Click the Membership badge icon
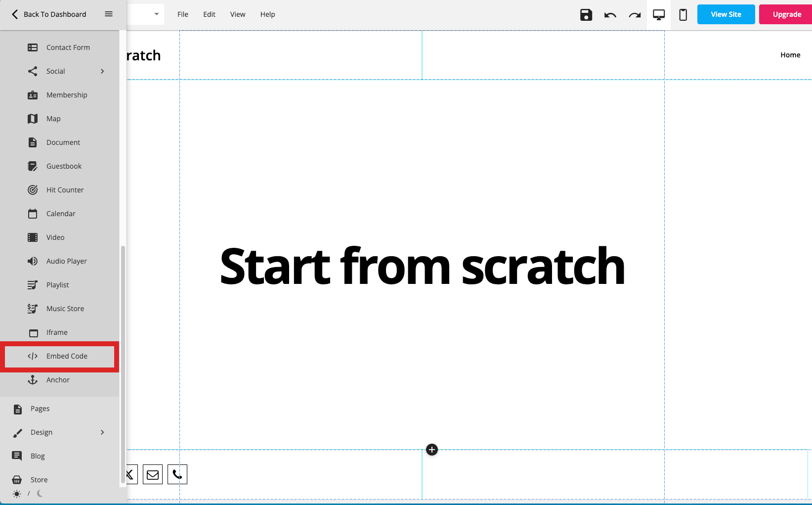This screenshot has height=505, width=812. (33, 95)
